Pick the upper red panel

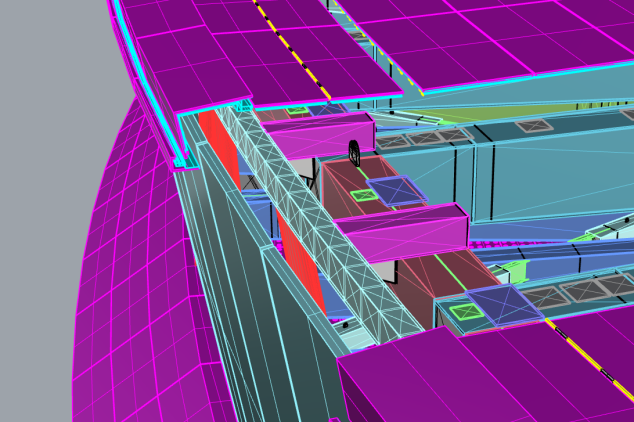(220, 148)
